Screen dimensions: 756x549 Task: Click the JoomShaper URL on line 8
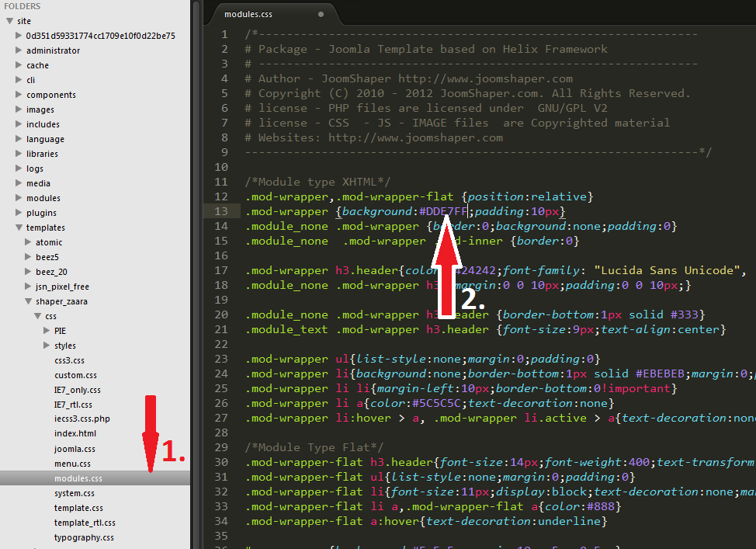pyautogui.click(x=415, y=137)
